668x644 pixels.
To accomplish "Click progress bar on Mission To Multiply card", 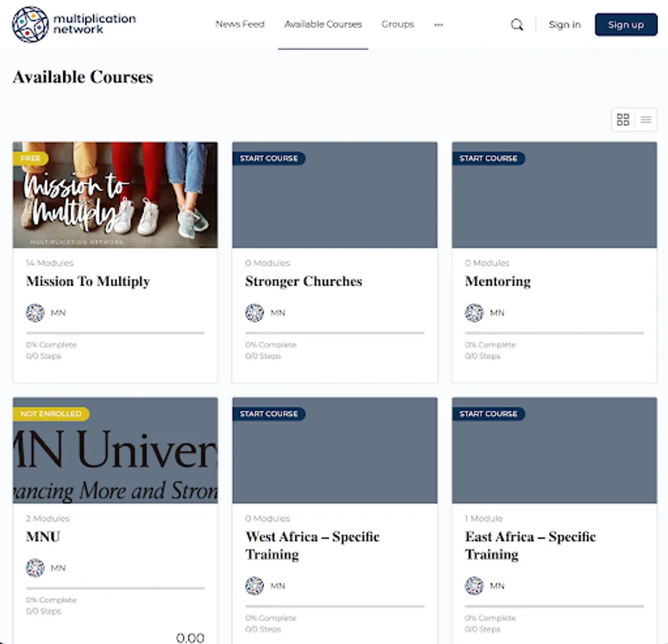I will point(115,333).
